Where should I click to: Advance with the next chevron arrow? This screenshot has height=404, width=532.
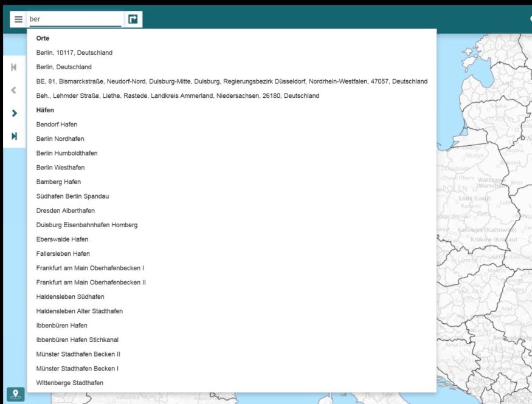14,113
